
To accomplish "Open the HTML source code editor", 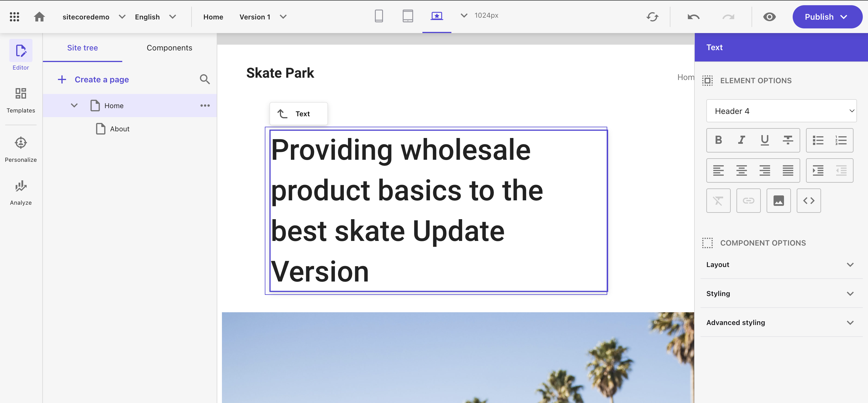I will coord(809,201).
